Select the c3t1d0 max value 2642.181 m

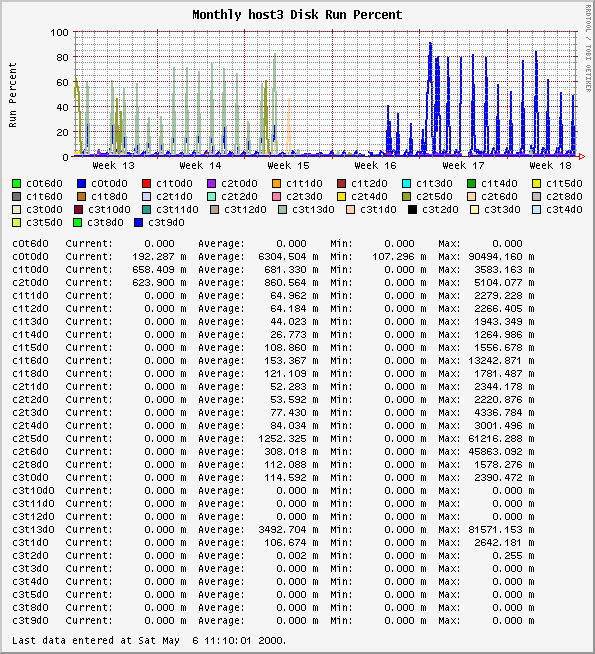tap(504, 543)
